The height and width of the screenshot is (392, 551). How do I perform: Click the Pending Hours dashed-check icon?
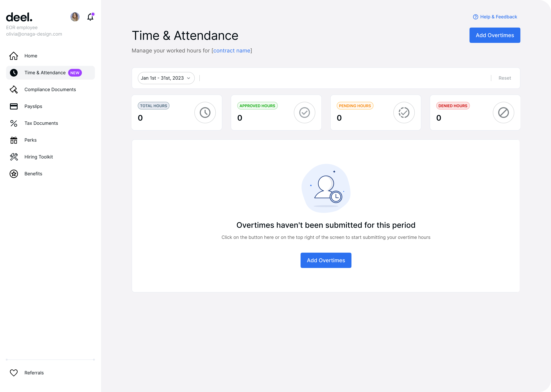[x=404, y=113]
